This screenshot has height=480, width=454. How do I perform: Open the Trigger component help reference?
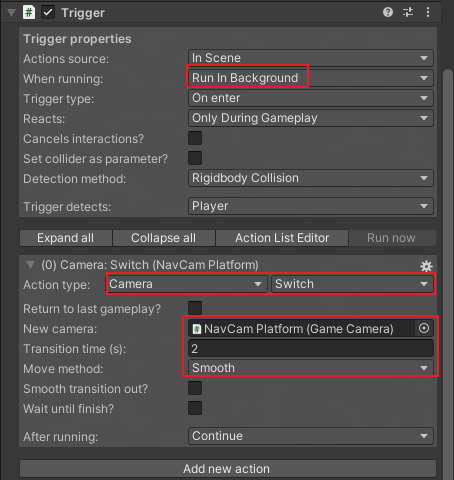pos(388,12)
